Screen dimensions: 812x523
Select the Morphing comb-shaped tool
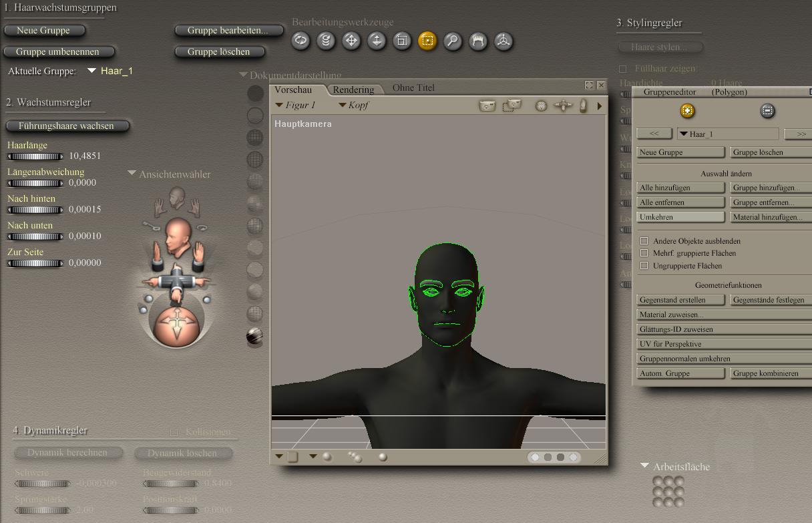[x=478, y=41]
